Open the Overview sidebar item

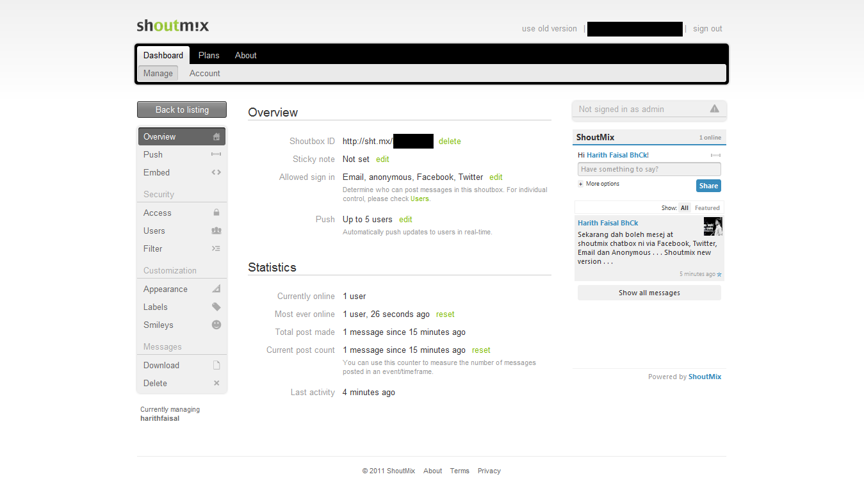[182, 136]
